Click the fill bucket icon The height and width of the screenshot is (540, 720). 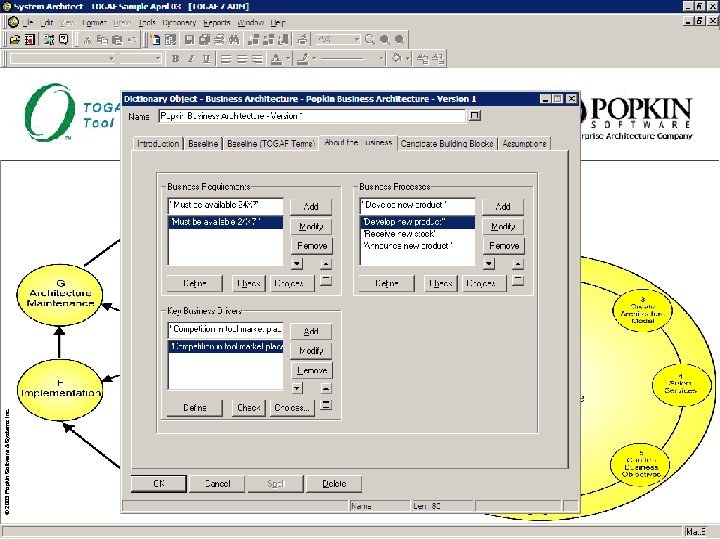(396, 59)
